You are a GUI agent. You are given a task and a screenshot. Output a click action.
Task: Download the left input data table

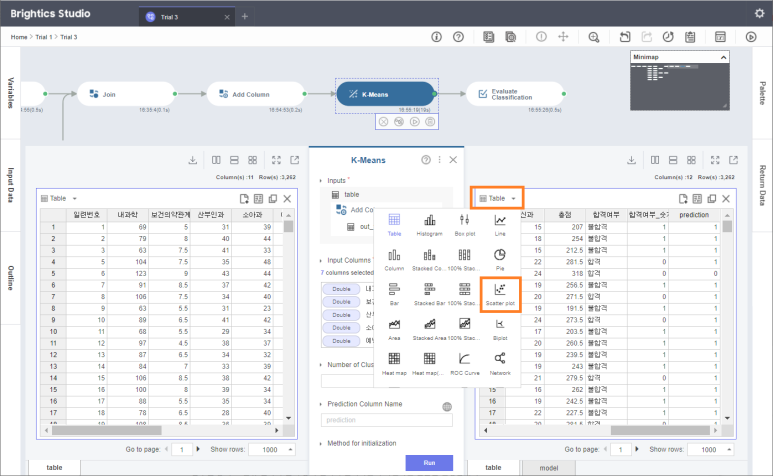193,160
